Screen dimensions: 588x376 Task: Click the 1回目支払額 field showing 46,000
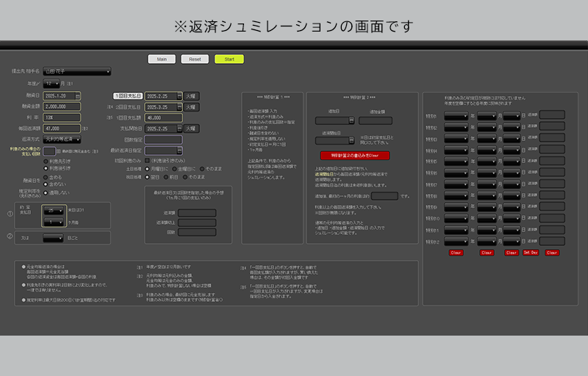163,117
